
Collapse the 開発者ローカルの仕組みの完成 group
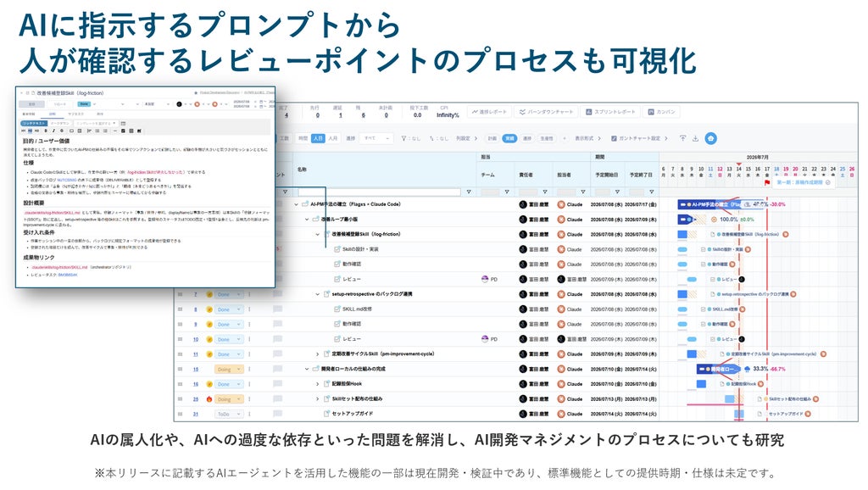307,369
